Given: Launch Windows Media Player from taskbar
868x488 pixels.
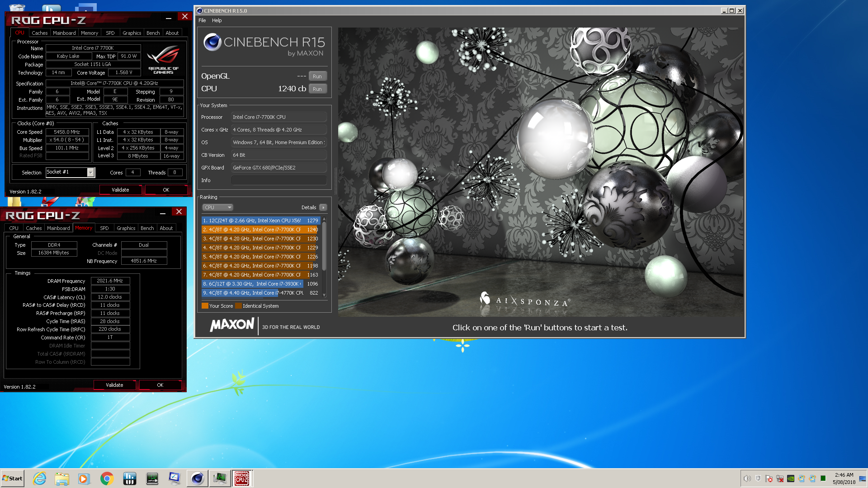Looking at the screenshot, I should coord(84,479).
